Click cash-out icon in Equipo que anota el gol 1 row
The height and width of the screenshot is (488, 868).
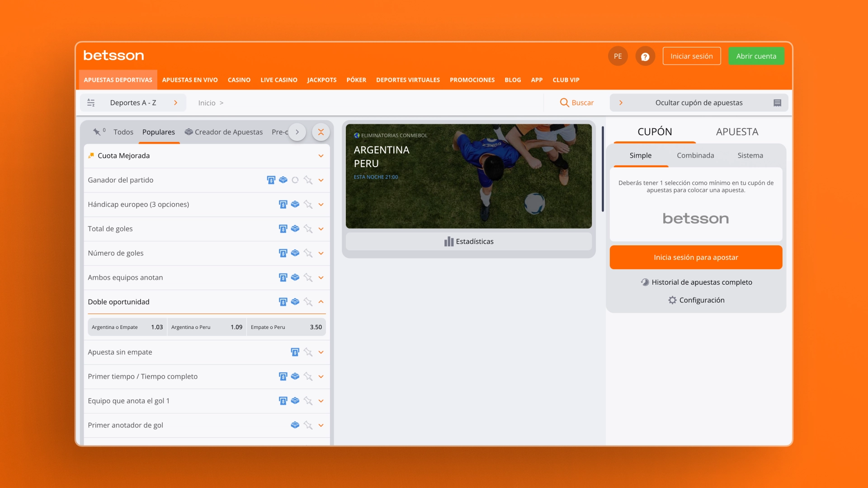(x=283, y=401)
